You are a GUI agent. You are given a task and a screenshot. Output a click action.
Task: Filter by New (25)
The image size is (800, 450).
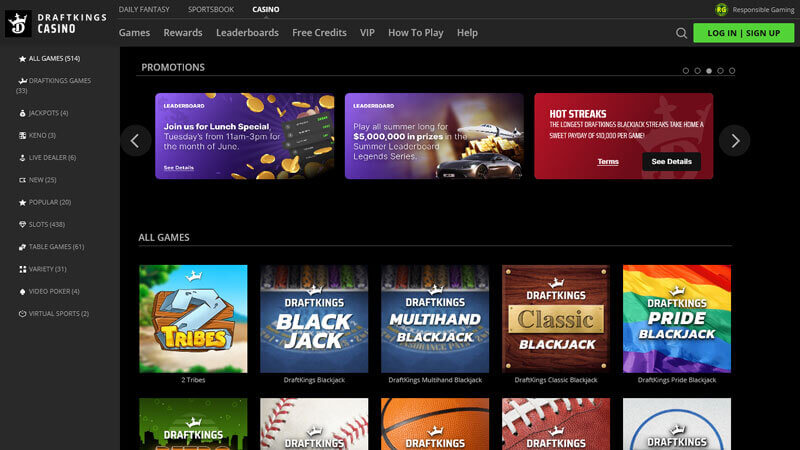[x=42, y=180]
